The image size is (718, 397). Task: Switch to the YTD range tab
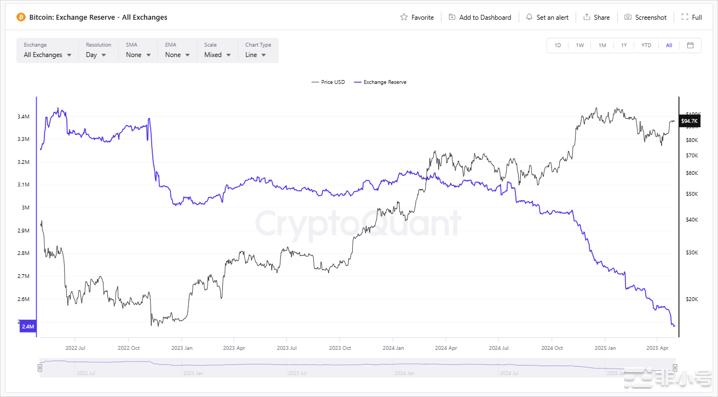[646, 45]
